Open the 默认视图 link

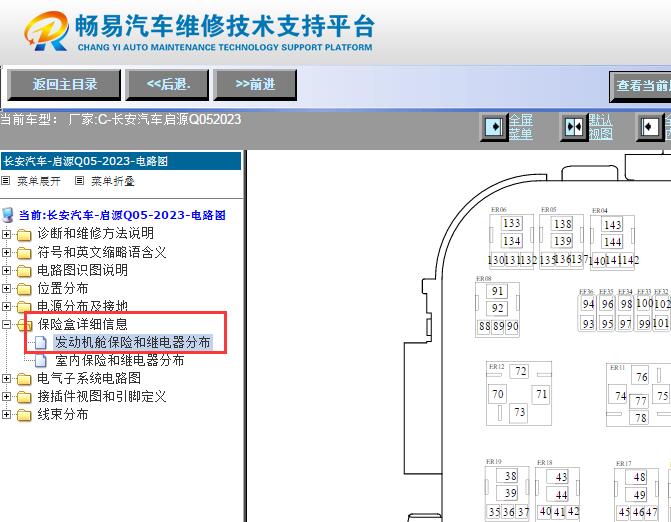(600, 127)
